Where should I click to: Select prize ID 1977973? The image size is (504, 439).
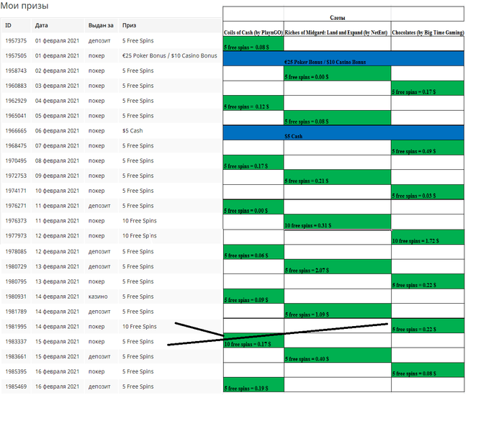pyautogui.click(x=16, y=236)
